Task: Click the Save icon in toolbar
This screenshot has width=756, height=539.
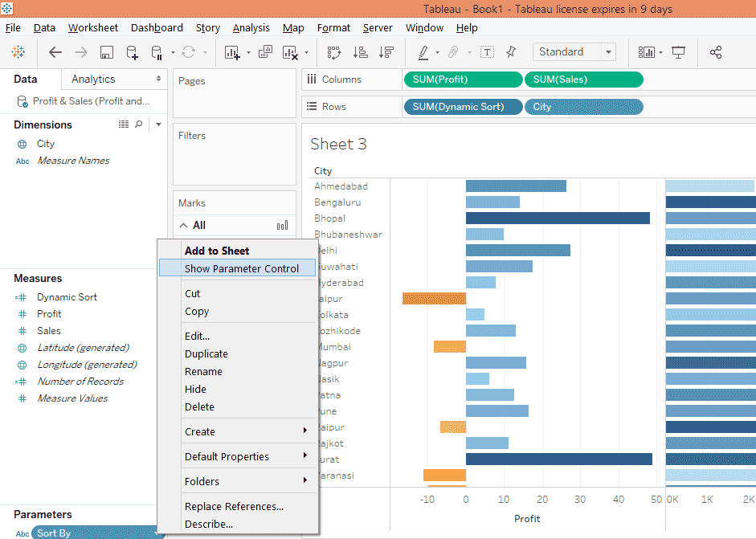Action: click(x=106, y=52)
